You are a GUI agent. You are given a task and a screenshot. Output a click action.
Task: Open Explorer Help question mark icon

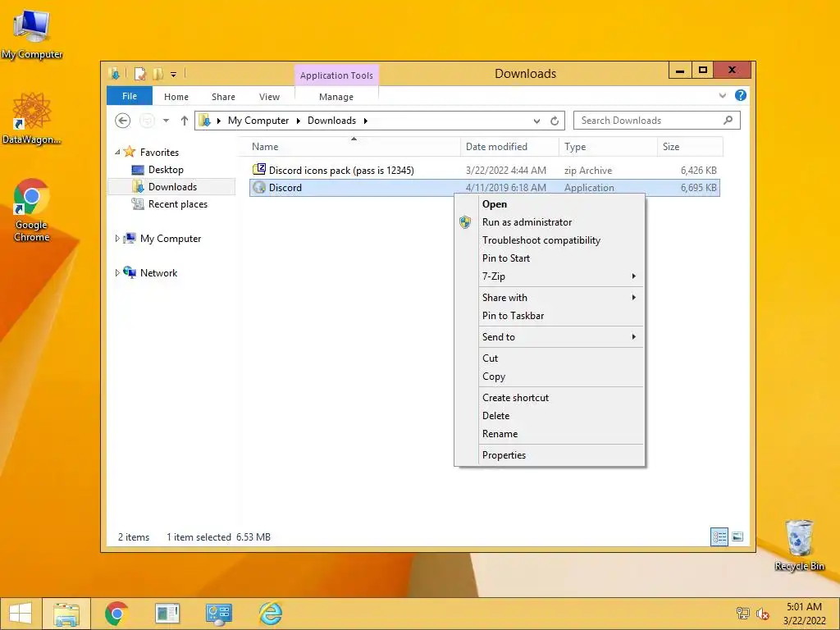point(741,95)
